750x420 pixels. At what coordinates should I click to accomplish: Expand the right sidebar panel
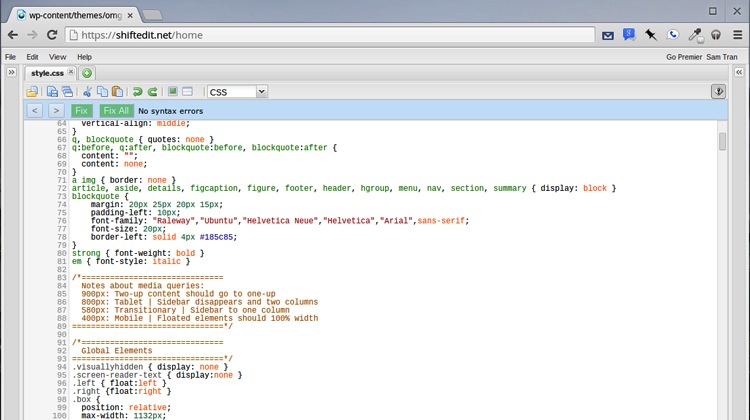click(x=739, y=72)
